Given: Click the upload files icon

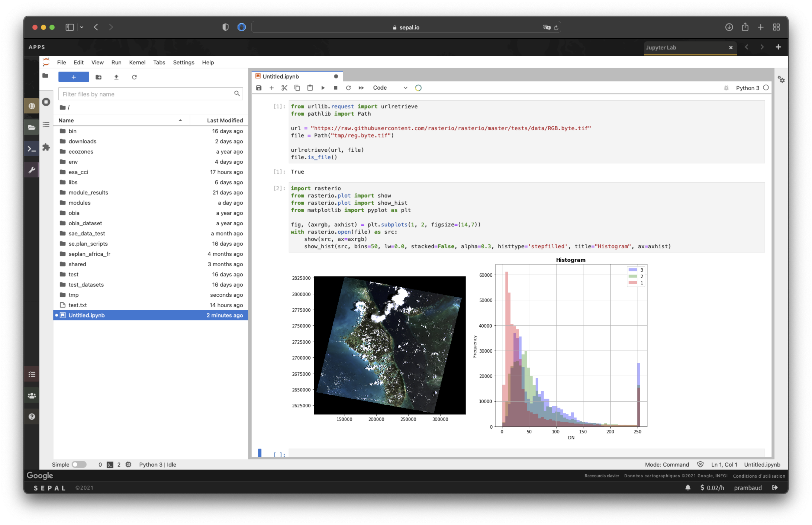Looking at the screenshot, I should tap(116, 77).
